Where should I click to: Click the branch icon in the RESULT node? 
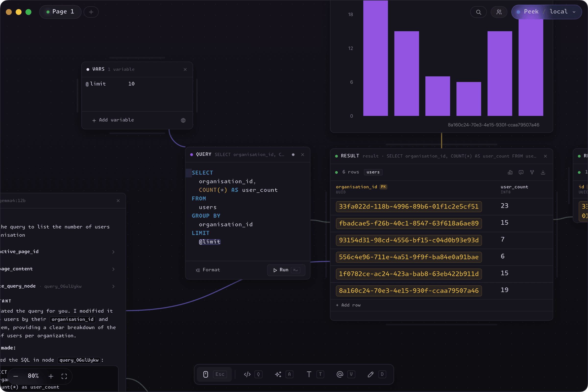point(532,172)
